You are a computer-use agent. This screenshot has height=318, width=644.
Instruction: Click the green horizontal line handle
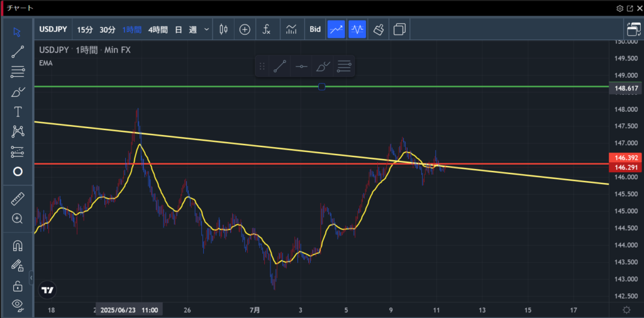322,87
